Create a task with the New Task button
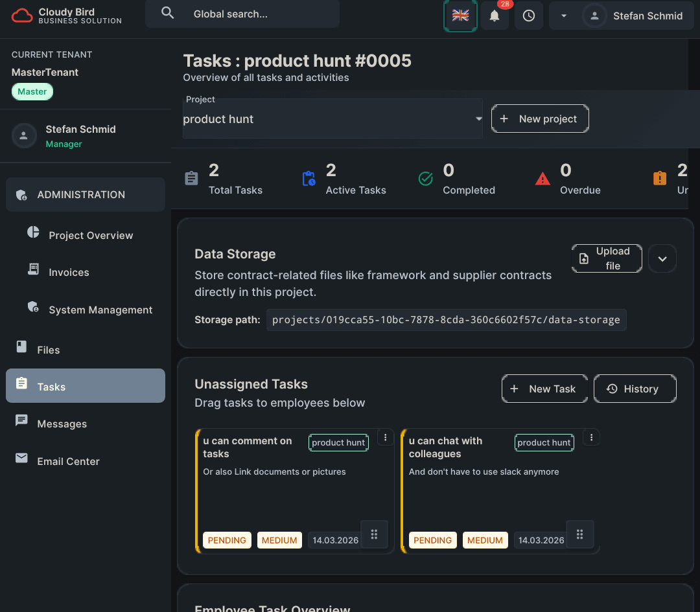This screenshot has height=612, width=700. 544,389
